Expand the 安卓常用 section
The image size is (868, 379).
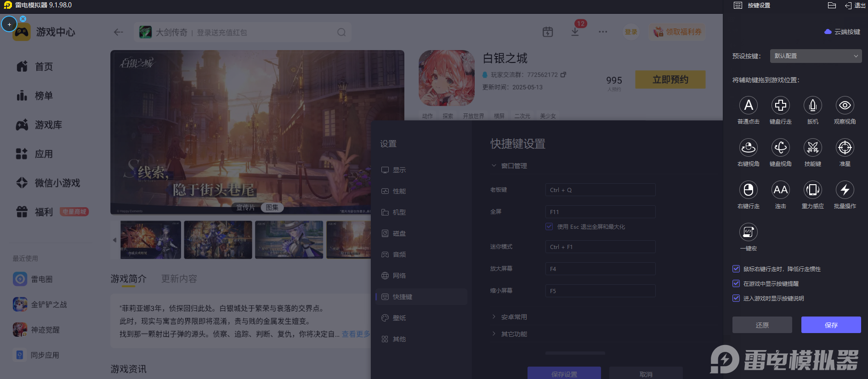click(510, 317)
